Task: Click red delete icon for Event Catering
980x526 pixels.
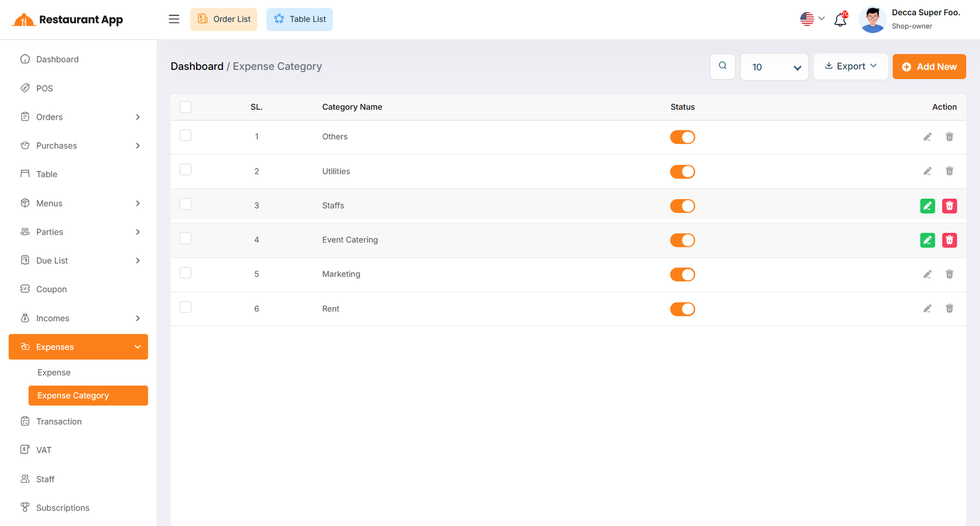Action: click(949, 240)
